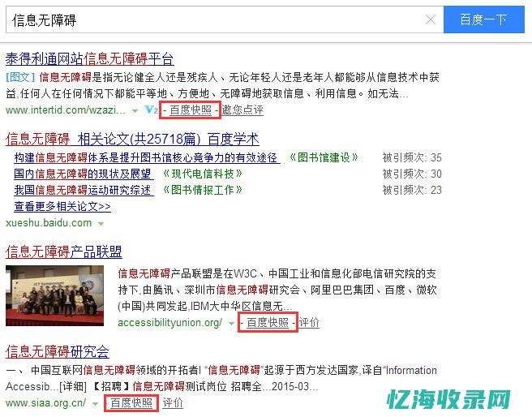532x417 pixels.
Task: Open the 信息无障碍产品联盟 result title
Action: point(64,251)
